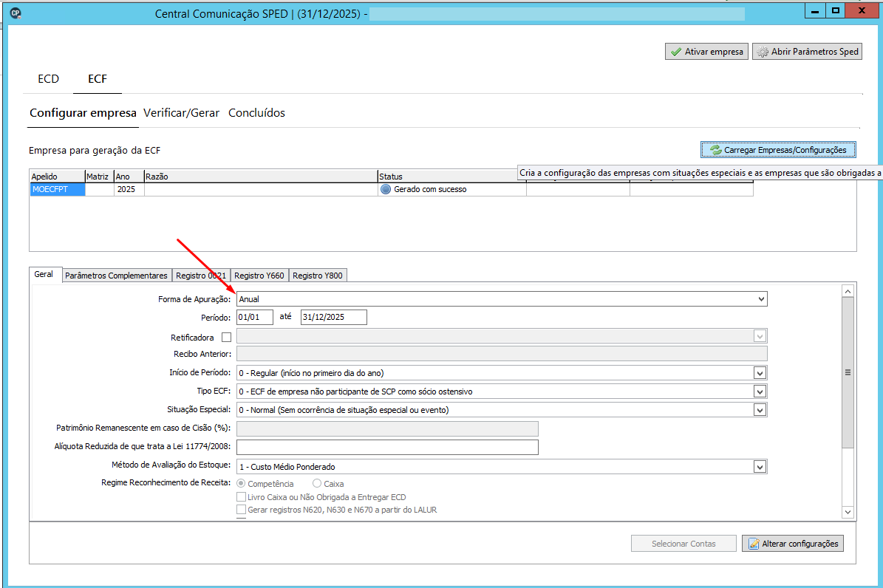This screenshot has height=588, width=883.
Task: Click the Período end date field 31/12/2025
Action: [x=333, y=317]
